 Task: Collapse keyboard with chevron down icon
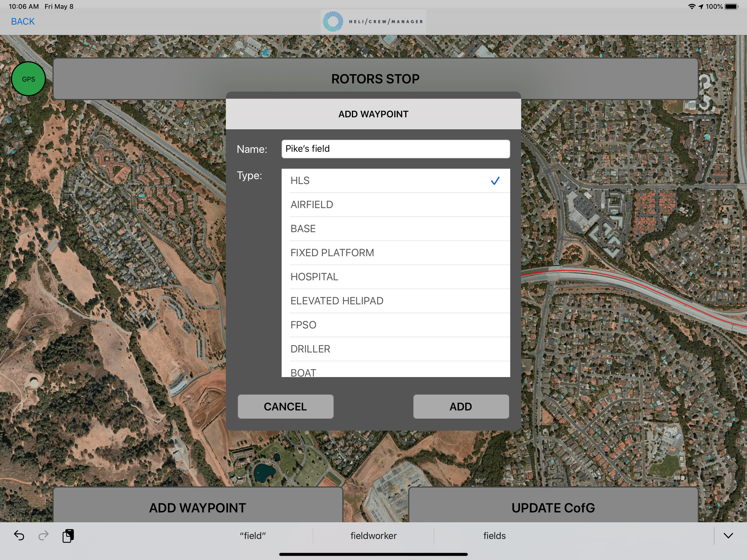(x=728, y=536)
